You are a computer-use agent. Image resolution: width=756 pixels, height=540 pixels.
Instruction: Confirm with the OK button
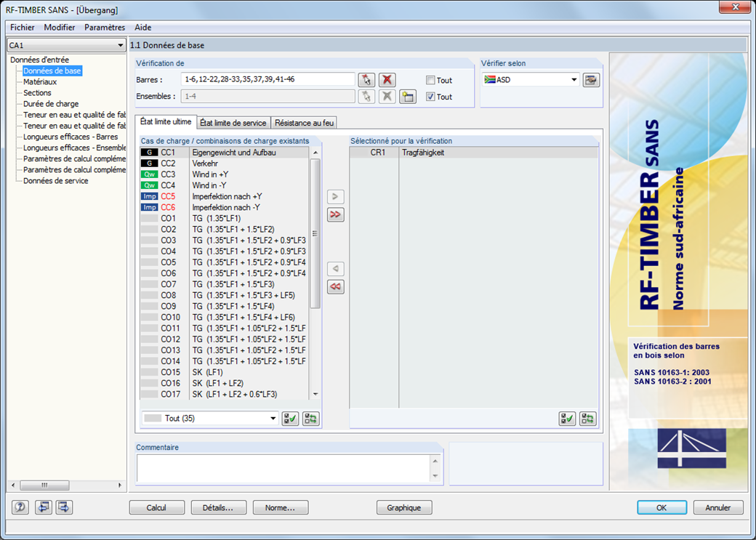pyautogui.click(x=661, y=508)
